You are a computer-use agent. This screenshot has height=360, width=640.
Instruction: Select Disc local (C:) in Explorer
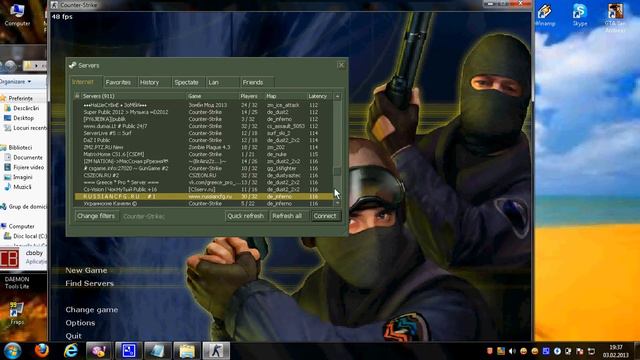click(x=25, y=236)
